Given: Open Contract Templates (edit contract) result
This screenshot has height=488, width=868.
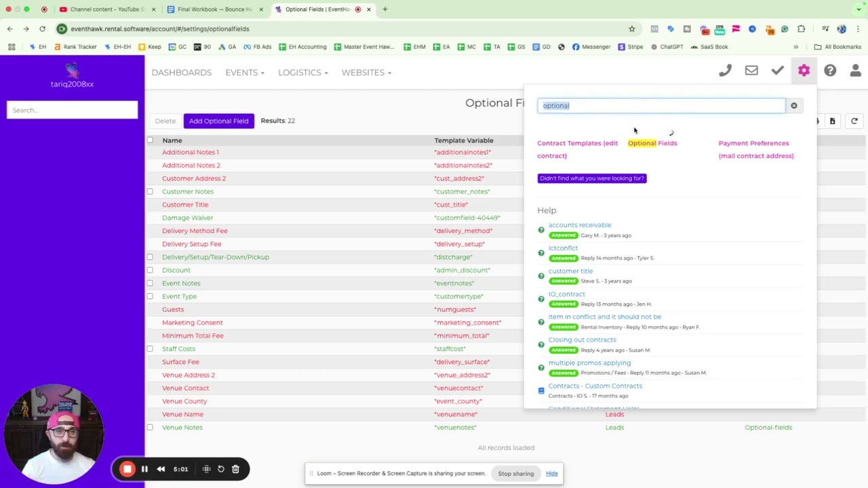Looking at the screenshot, I should (x=578, y=149).
